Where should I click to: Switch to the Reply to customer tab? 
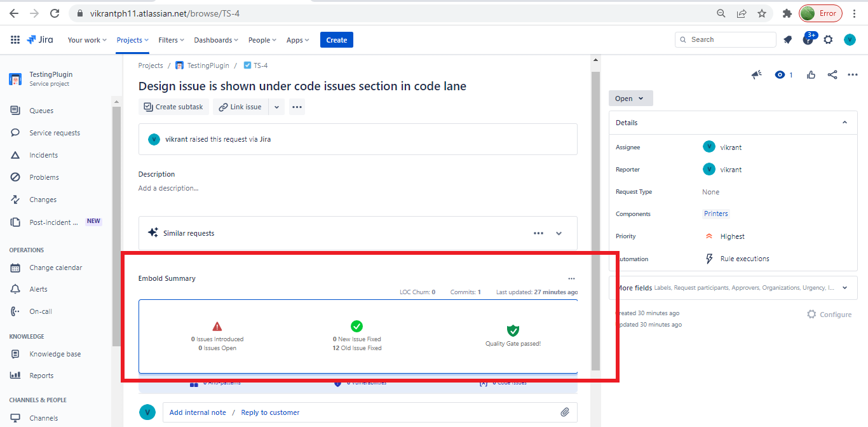click(270, 412)
